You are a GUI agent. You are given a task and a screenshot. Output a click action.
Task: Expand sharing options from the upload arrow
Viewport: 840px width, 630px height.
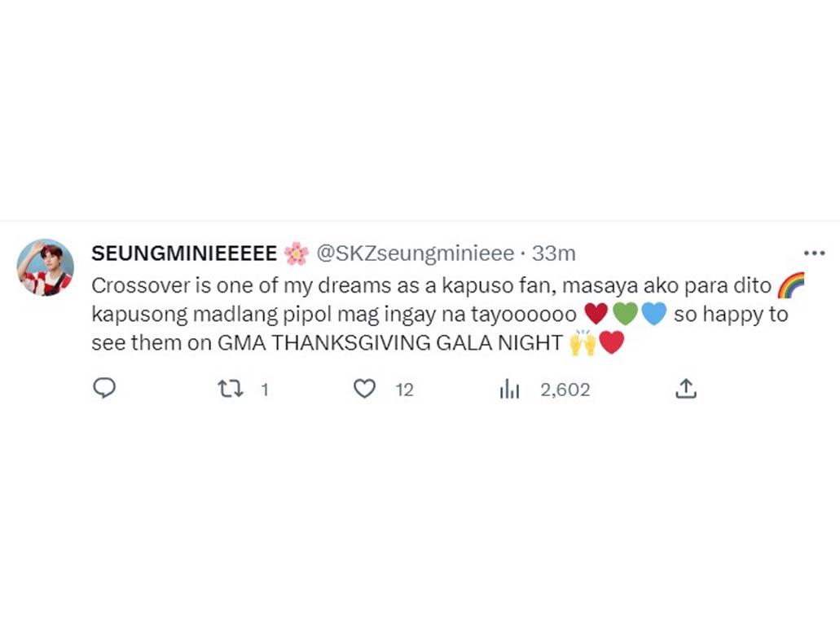(x=686, y=390)
